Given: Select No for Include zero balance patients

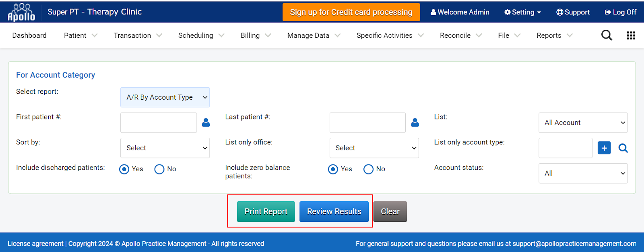Looking at the screenshot, I should 368,169.
